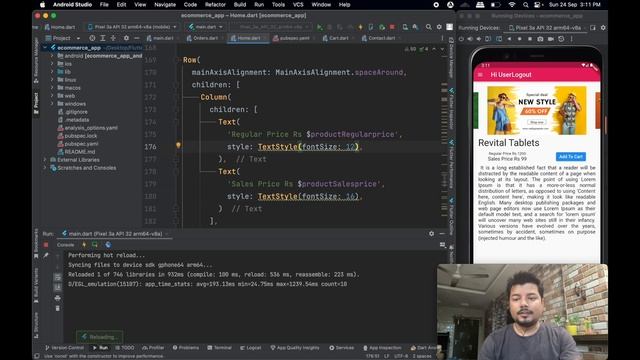Open macOS Spotlight search in menu bar
This screenshot has width=640, height=360.
click(526, 5)
